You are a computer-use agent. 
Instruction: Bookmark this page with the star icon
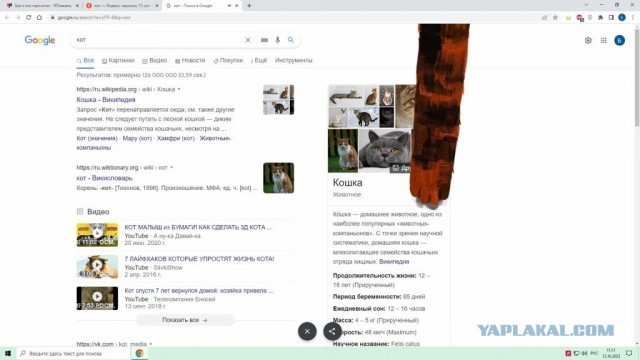555,18
